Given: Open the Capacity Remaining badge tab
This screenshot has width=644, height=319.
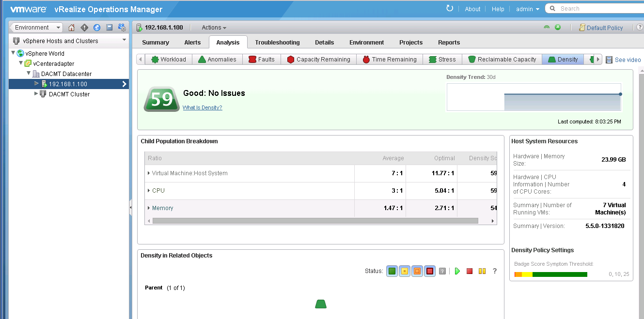Looking at the screenshot, I should point(319,60).
